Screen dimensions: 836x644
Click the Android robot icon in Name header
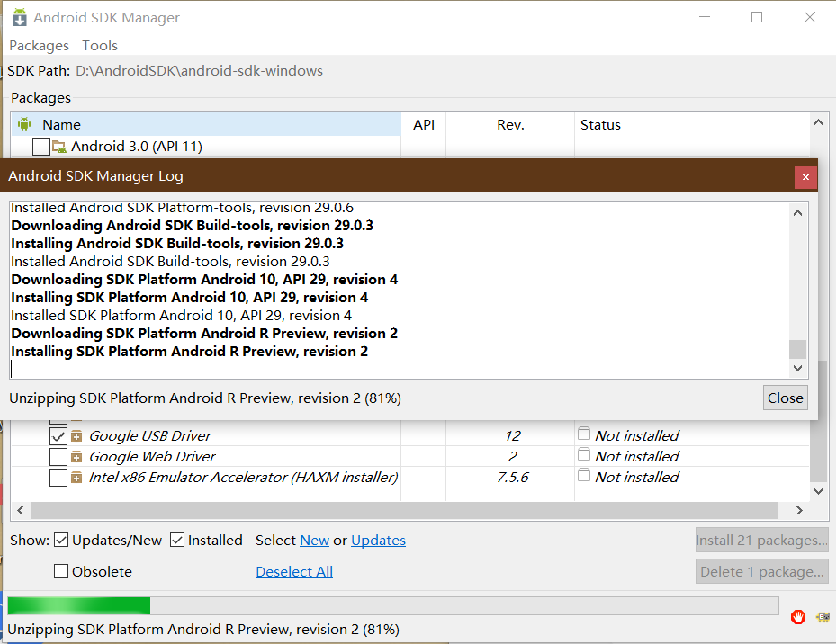click(24, 125)
